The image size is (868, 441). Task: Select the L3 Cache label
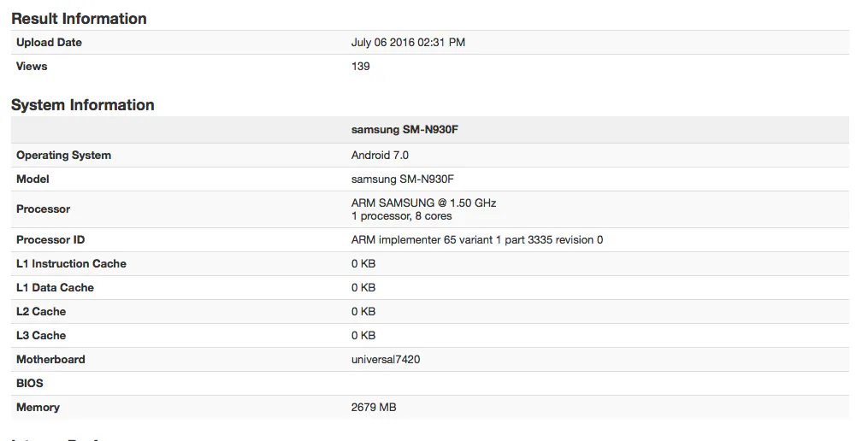[x=41, y=335]
